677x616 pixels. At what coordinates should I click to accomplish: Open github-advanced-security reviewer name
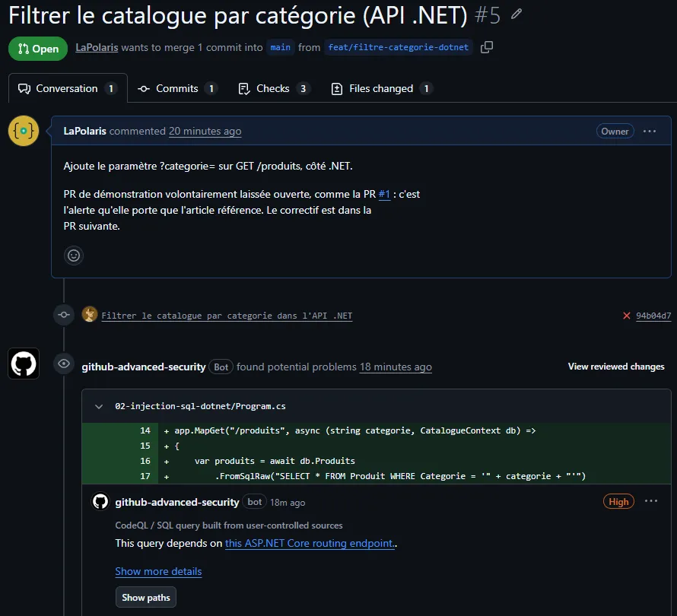(144, 367)
